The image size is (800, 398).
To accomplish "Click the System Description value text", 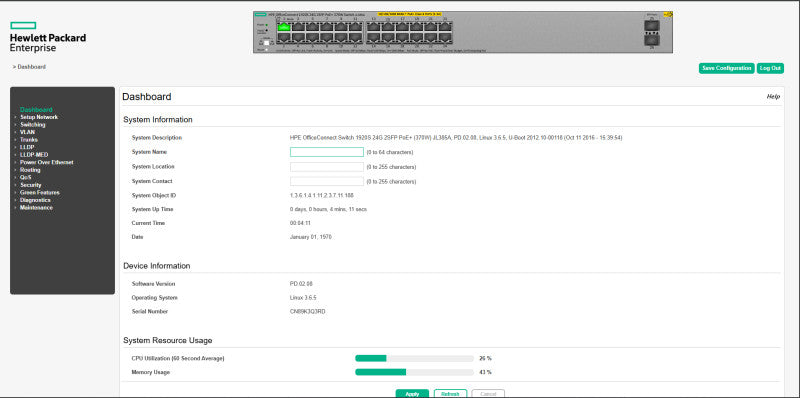I will tap(456, 138).
